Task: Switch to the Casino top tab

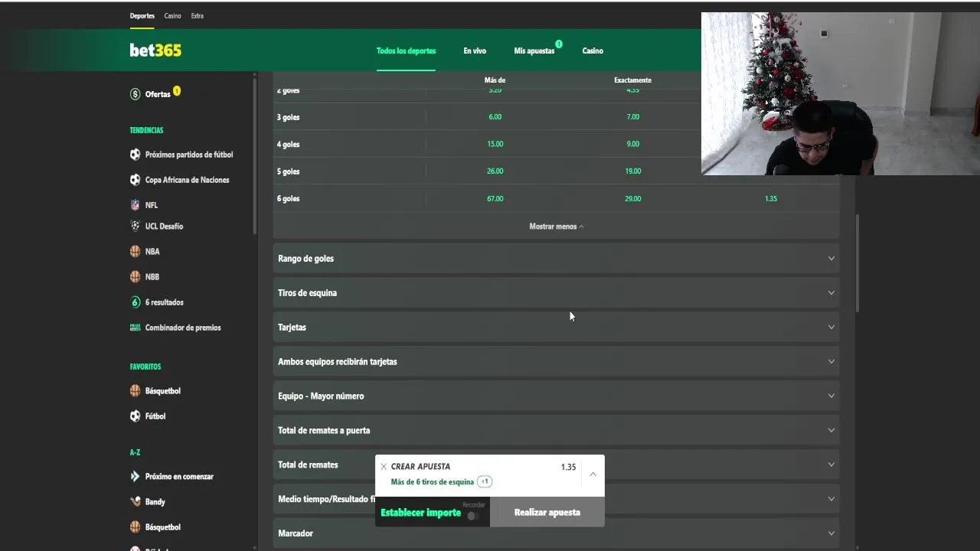Action: [x=172, y=15]
